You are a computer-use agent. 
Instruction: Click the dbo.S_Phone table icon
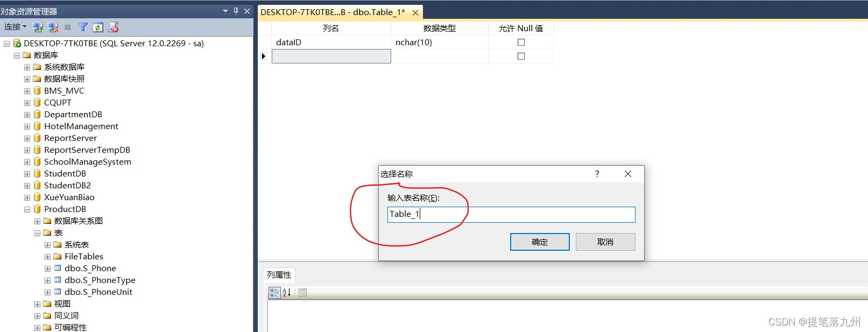[x=58, y=268]
